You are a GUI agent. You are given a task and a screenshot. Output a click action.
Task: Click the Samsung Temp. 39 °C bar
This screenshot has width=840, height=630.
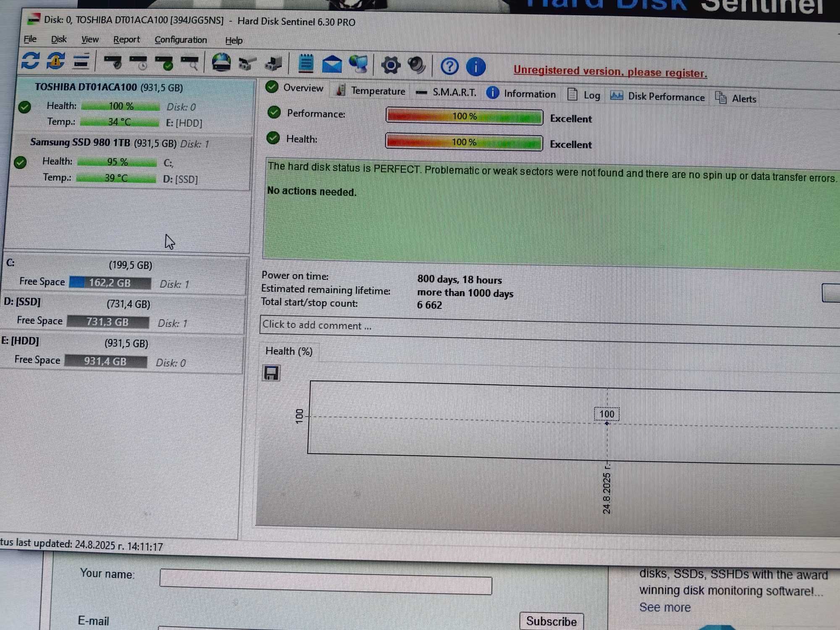[116, 178]
